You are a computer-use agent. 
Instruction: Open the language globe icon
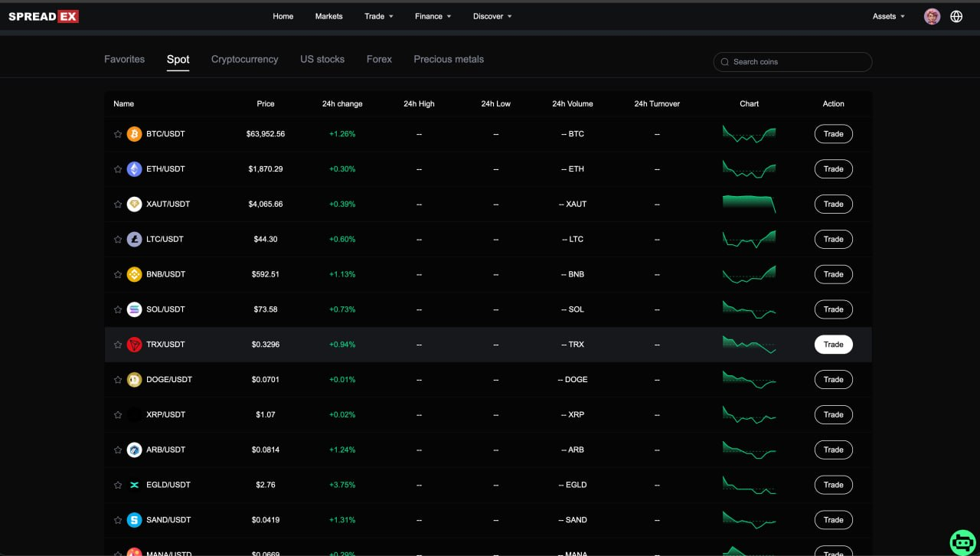(956, 16)
